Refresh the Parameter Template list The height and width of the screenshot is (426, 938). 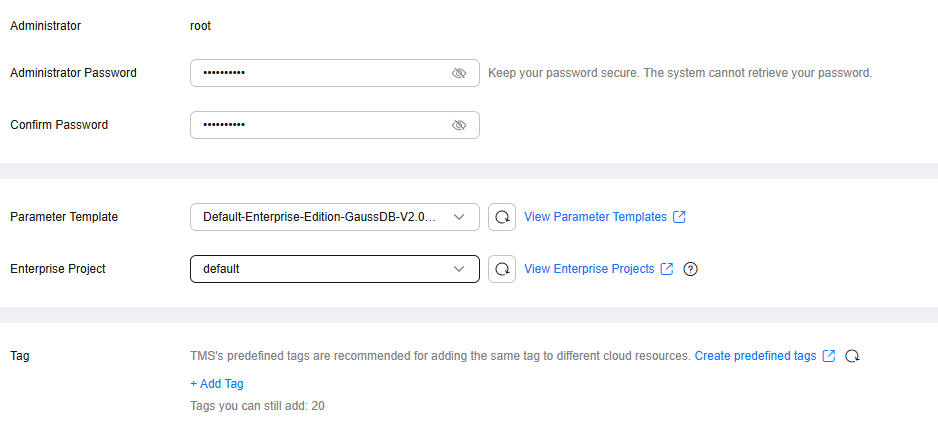tap(502, 217)
